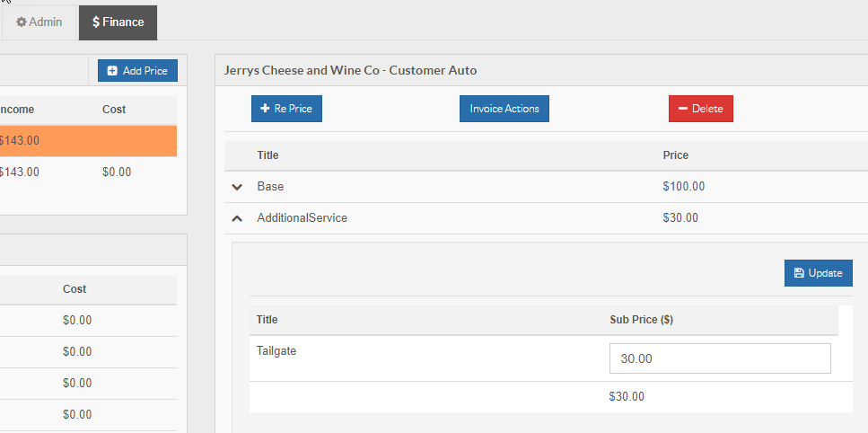Select the Tailgate row title
Screen dimensions: 868x433
(276, 351)
